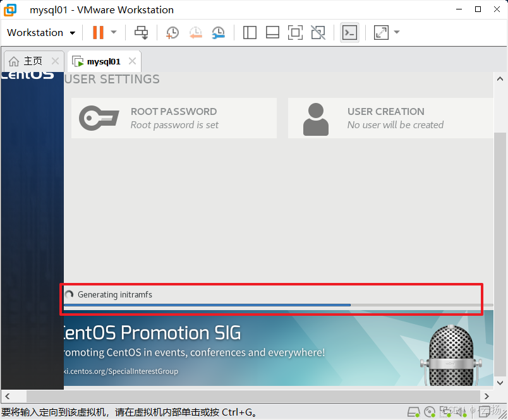Click the sound card status icon
This screenshot has width=508, height=420.
(x=461, y=412)
